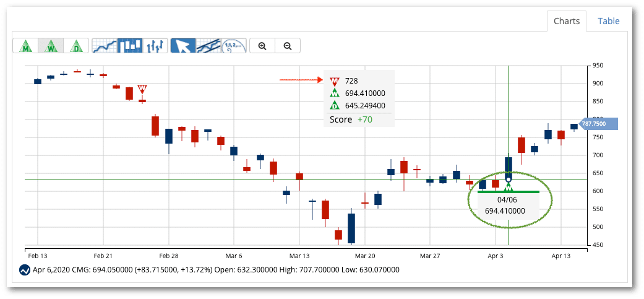The width and height of the screenshot is (644, 299).
Task: Zoom in on the chart
Action: [262, 46]
